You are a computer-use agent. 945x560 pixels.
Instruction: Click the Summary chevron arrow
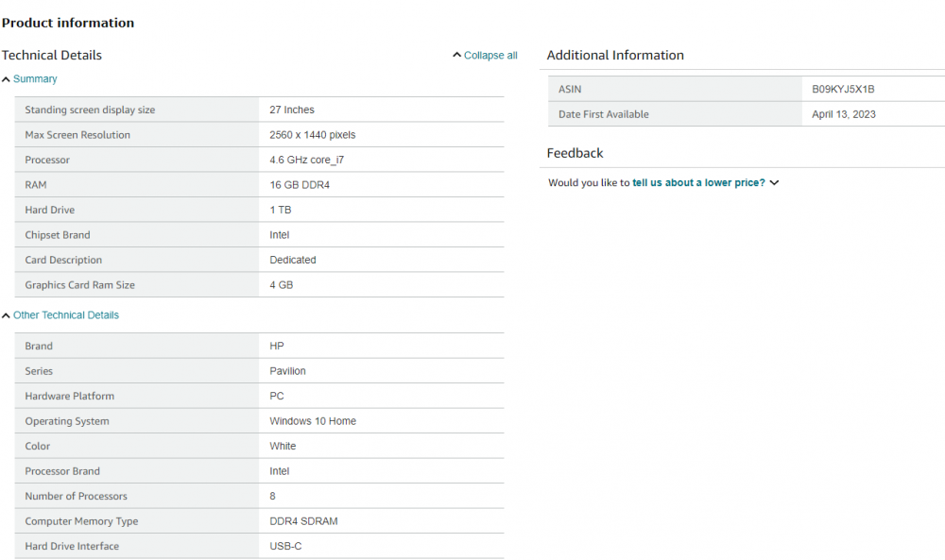[x=6, y=79]
